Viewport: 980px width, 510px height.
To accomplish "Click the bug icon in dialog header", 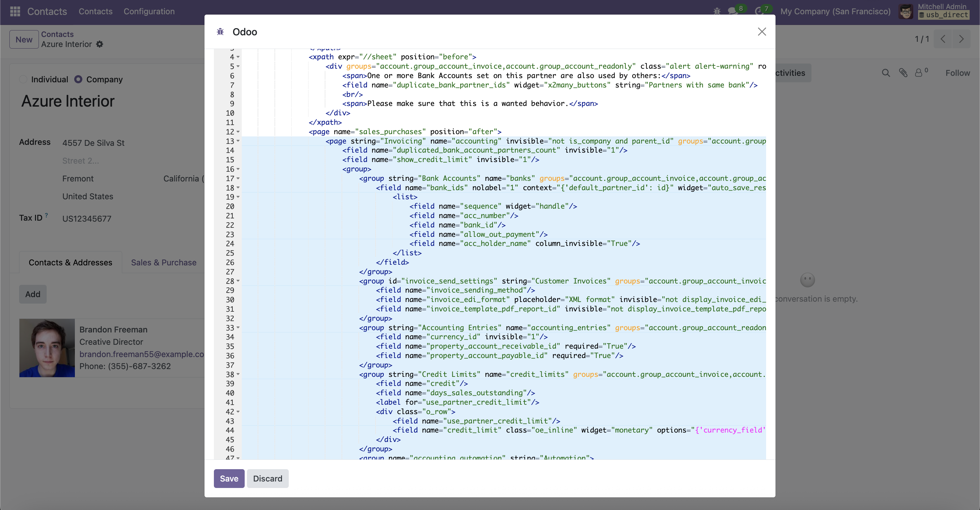I will pos(220,31).
